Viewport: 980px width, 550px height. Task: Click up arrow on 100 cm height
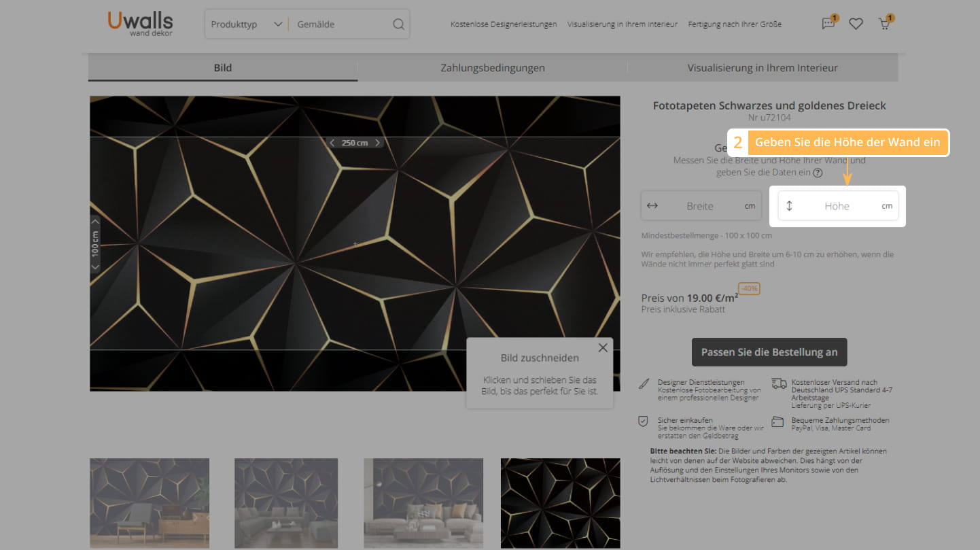[x=95, y=221]
